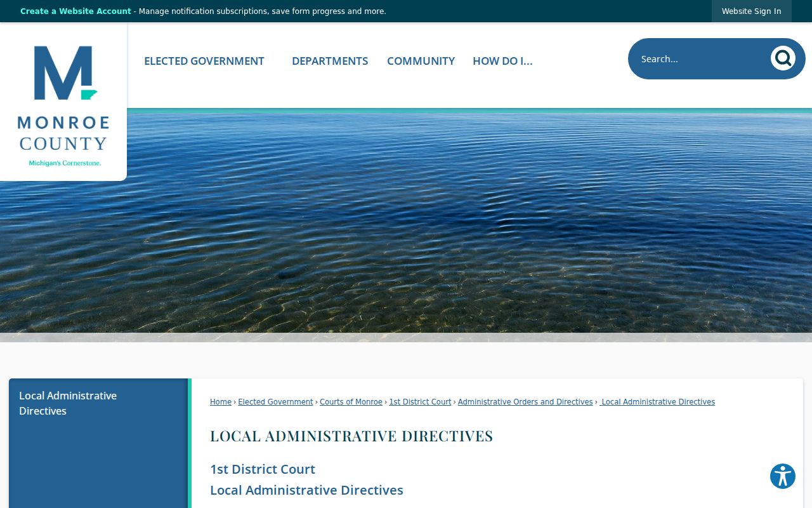
Task: Open the Elected Government menu
Action: 204,61
